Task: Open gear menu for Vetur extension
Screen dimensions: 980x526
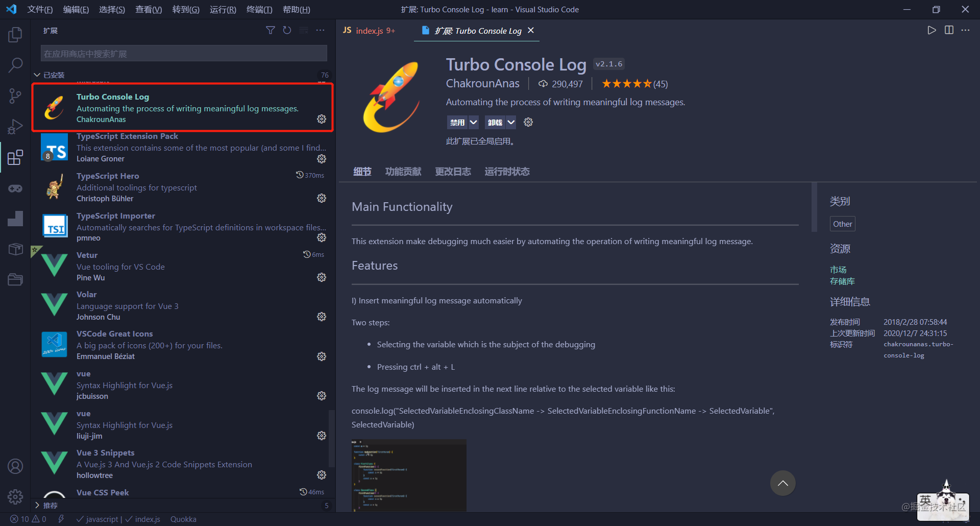Action: click(x=322, y=277)
